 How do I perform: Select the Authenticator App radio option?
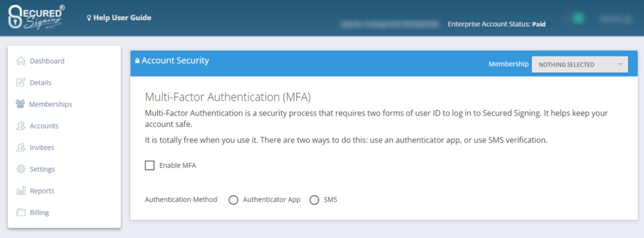click(x=233, y=200)
